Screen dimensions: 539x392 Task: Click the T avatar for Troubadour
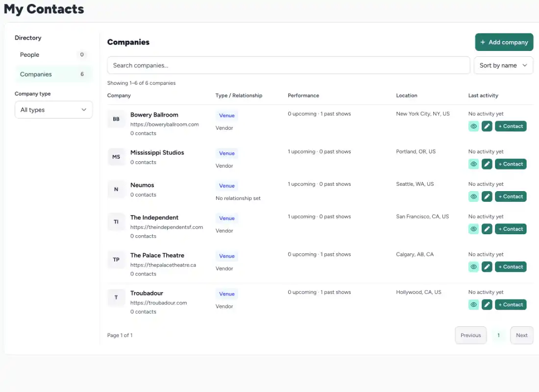[x=116, y=297]
